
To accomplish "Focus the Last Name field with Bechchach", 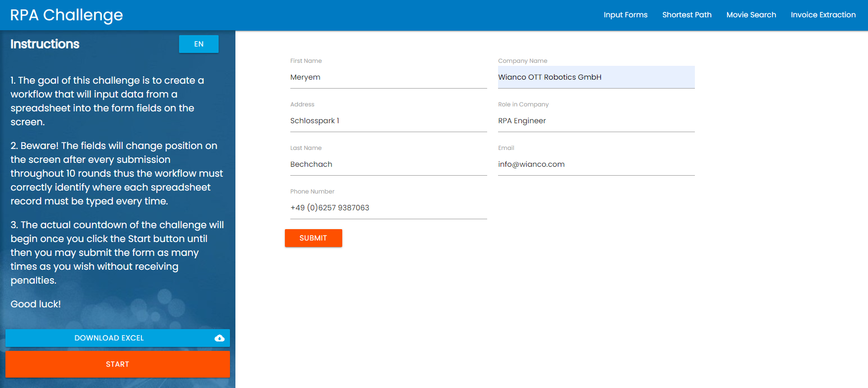I will [x=388, y=164].
